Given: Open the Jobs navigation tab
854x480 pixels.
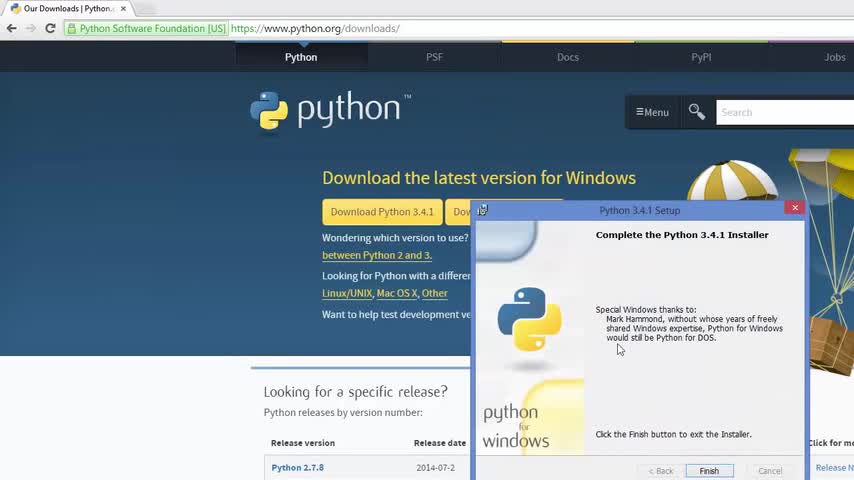Looking at the screenshot, I should click(834, 57).
